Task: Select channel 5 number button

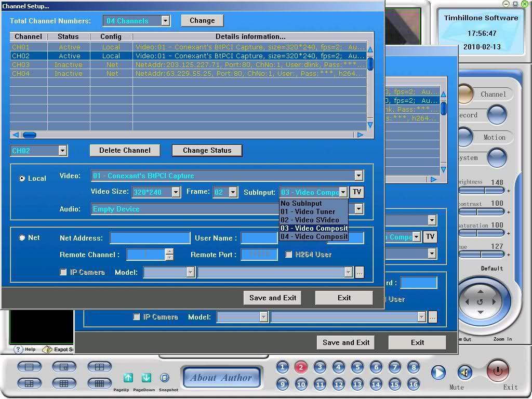Action: 357,367
